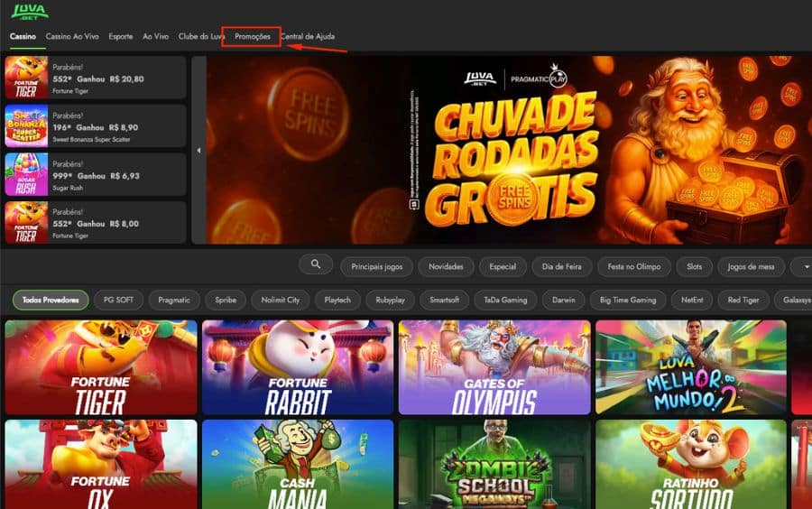Select Todos Provedores filter
Viewport: 812px width, 509px height.
[x=51, y=300]
